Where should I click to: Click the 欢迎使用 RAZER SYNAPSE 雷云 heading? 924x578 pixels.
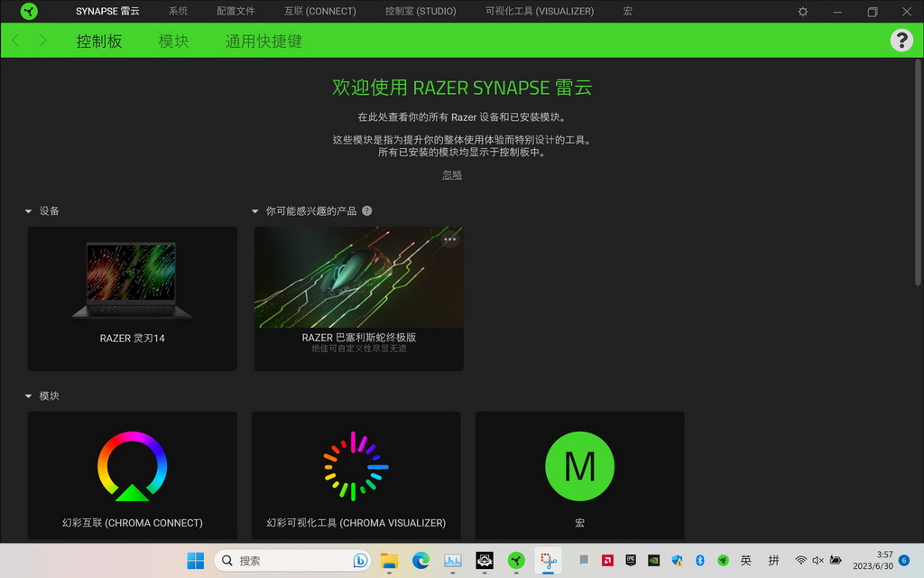tap(462, 88)
